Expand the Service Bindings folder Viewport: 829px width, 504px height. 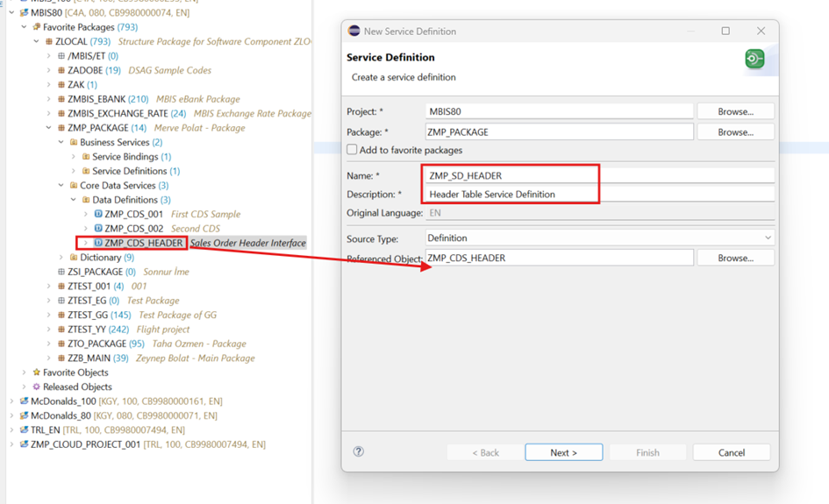click(74, 157)
